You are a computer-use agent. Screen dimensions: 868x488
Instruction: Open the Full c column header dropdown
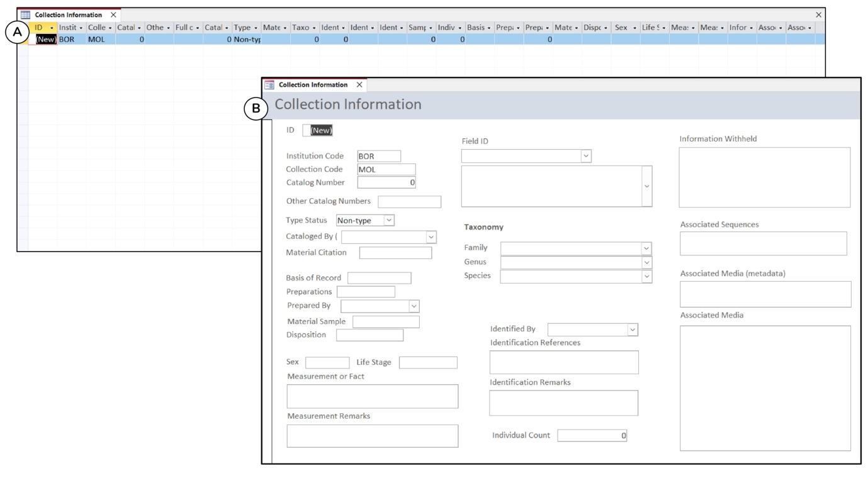(x=198, y=28)
